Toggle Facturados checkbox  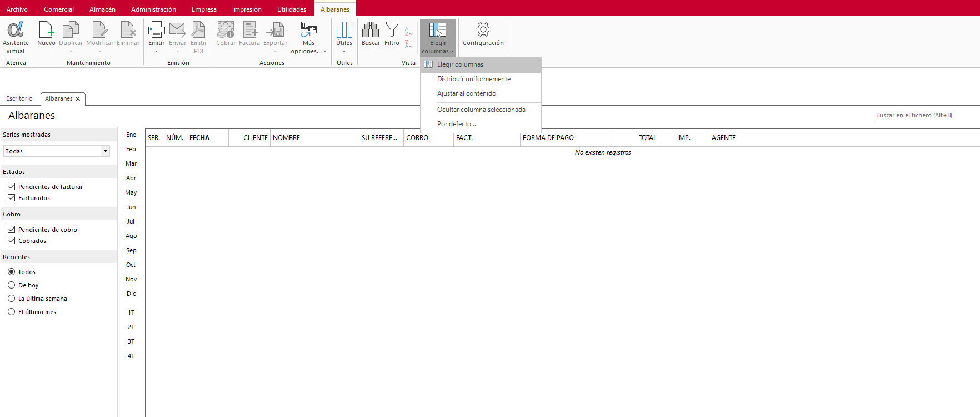point(11,198)
